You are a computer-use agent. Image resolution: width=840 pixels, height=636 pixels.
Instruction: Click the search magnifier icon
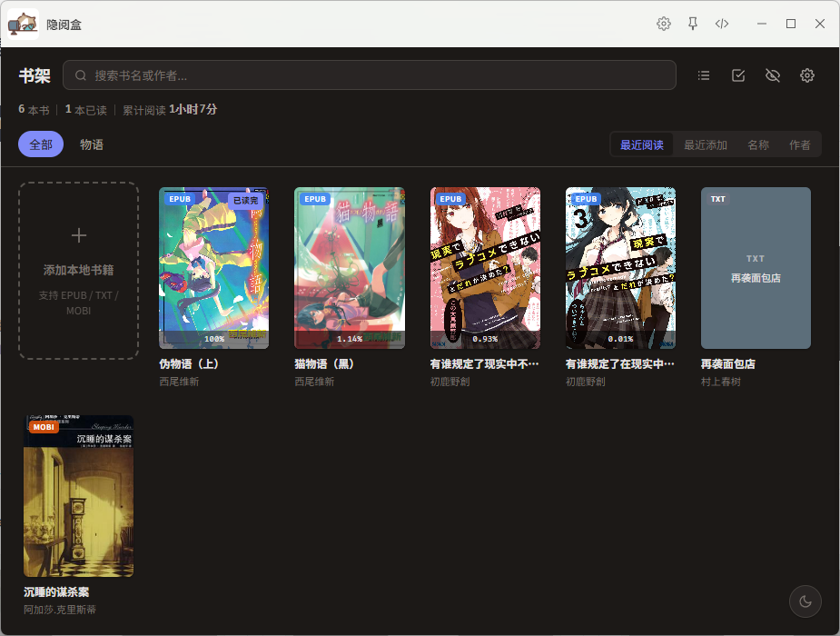pyautogui.click(x=81, y=75)
